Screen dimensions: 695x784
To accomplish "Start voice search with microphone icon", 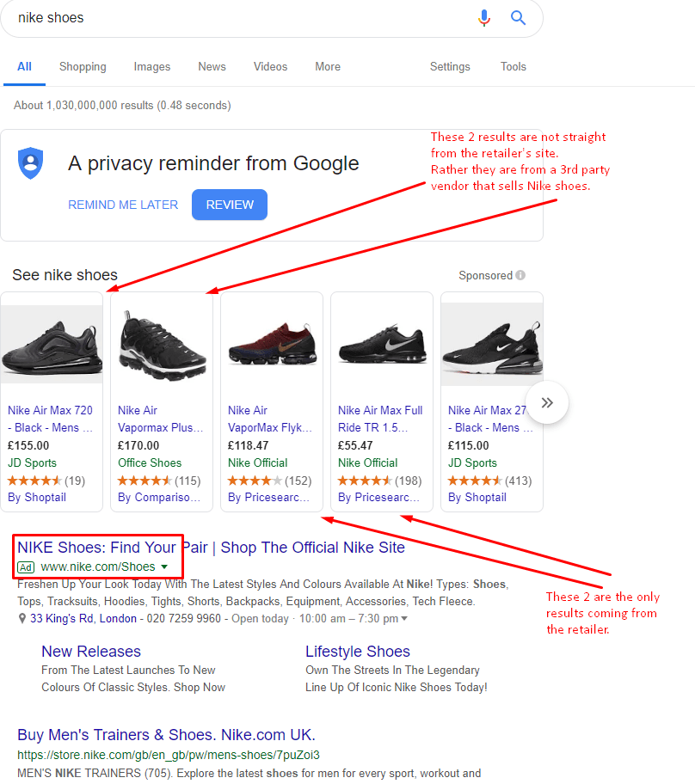I will pyautogui.click(x=484, y=17).
